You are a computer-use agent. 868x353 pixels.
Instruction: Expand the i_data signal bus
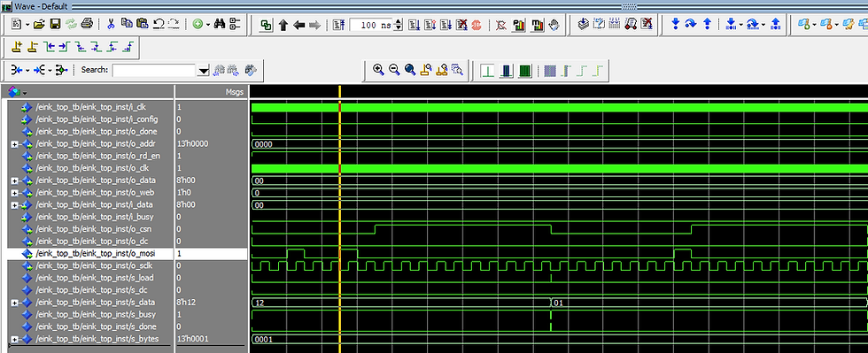[x=14, y=204]
